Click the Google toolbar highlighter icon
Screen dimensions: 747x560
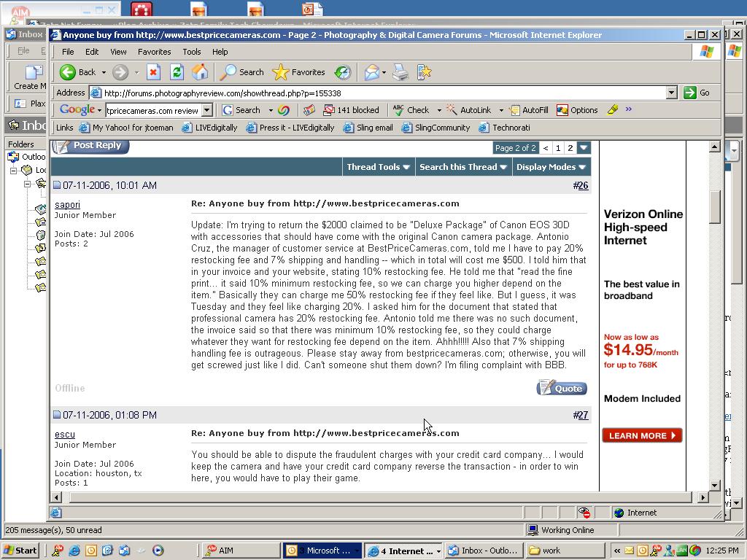pos(613,110)
